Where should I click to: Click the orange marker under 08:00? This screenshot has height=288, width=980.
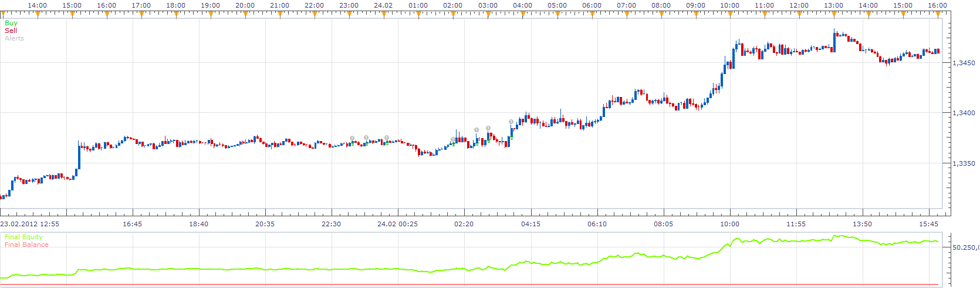click(x=661, y=14)
